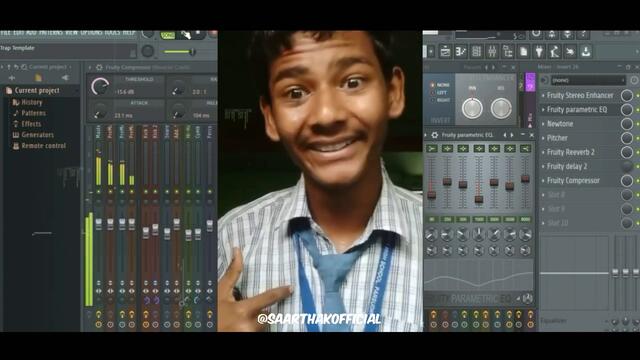Click the green PAT/SONG mode indicator
The height and width of the screenshot is (360, 640).
pyautogui.click(x=167, y=36)
